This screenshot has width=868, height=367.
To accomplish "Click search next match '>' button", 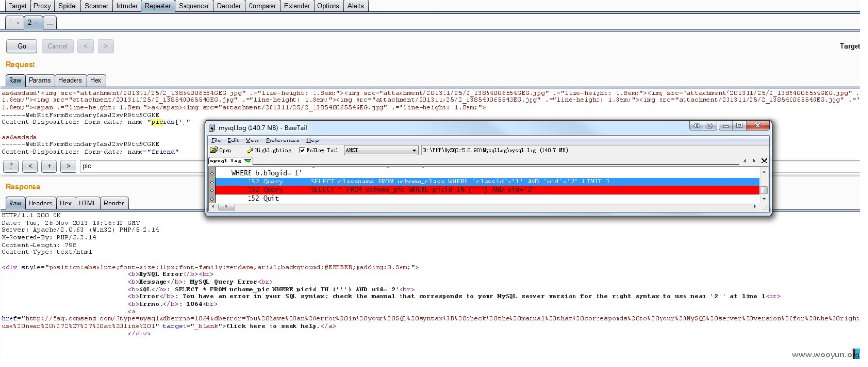I will [68, 165].
